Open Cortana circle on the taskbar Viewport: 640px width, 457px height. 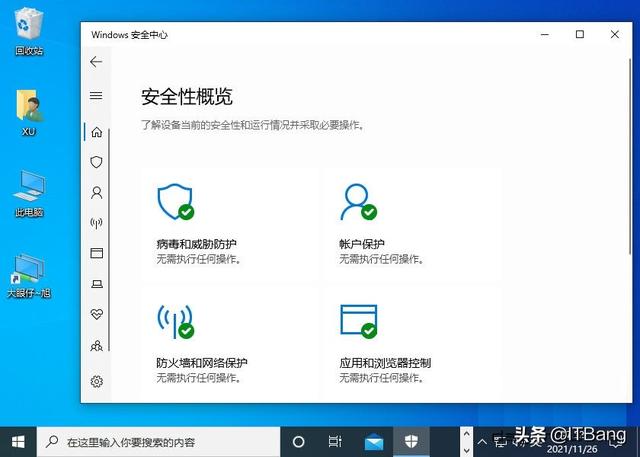pos(298,441)
